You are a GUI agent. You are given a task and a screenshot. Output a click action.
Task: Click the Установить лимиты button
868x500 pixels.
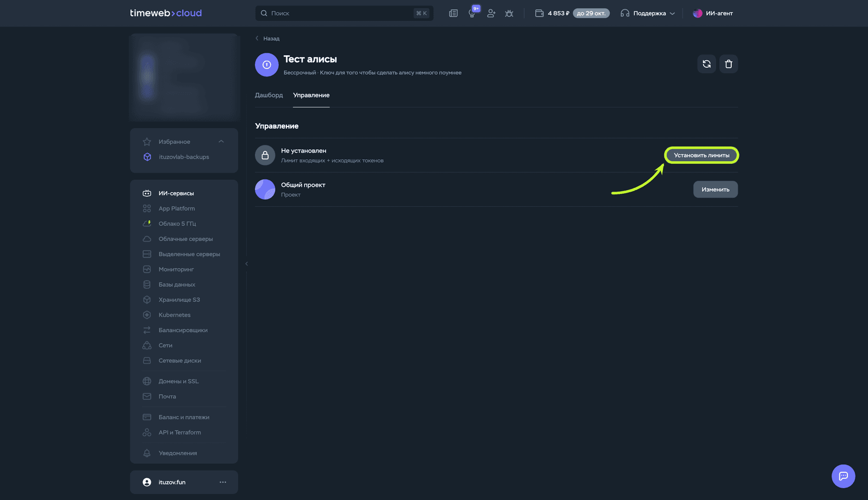click(701, 155)
